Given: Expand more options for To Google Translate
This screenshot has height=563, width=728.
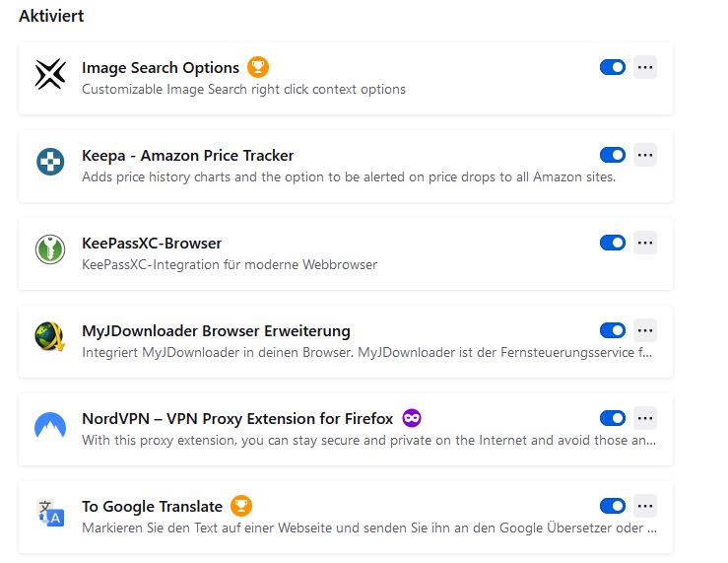Looking at the screenshot, I should 645,506.
